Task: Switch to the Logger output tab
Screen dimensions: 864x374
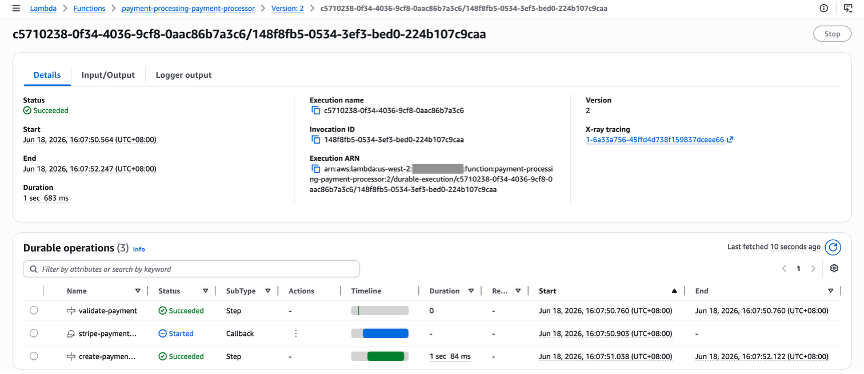Action: 183,75
